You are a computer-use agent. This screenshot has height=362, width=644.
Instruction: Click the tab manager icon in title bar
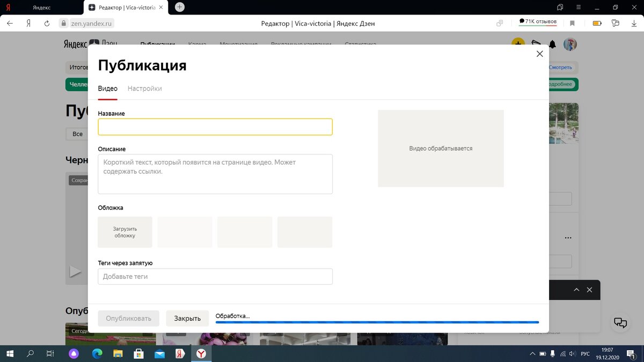point(560,7)
